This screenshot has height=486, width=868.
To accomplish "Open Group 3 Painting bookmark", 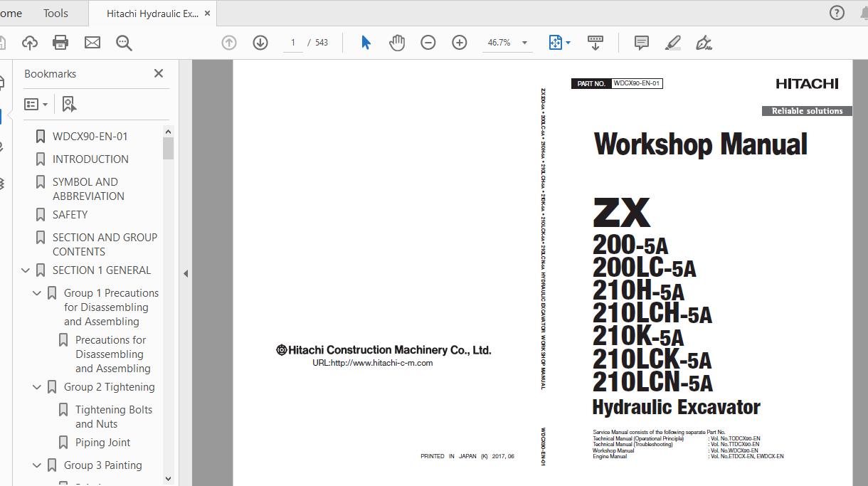I will [103, 465].
